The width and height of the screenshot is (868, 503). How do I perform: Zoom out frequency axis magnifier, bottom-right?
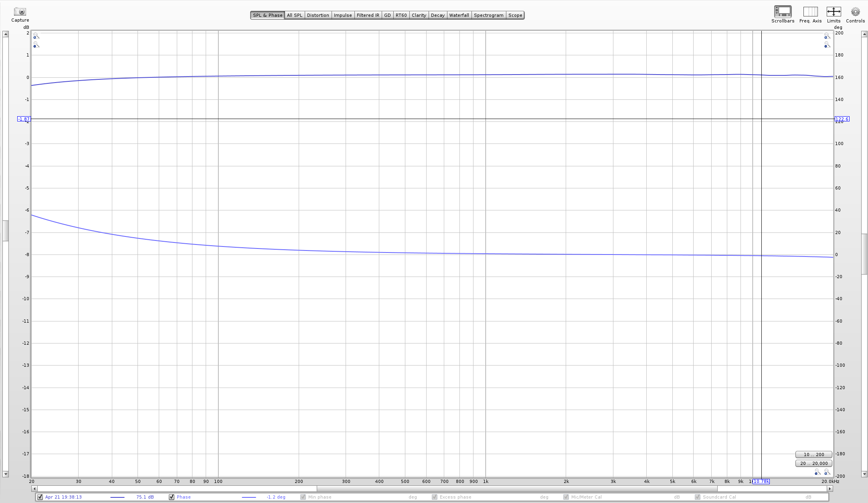point(817,472)
